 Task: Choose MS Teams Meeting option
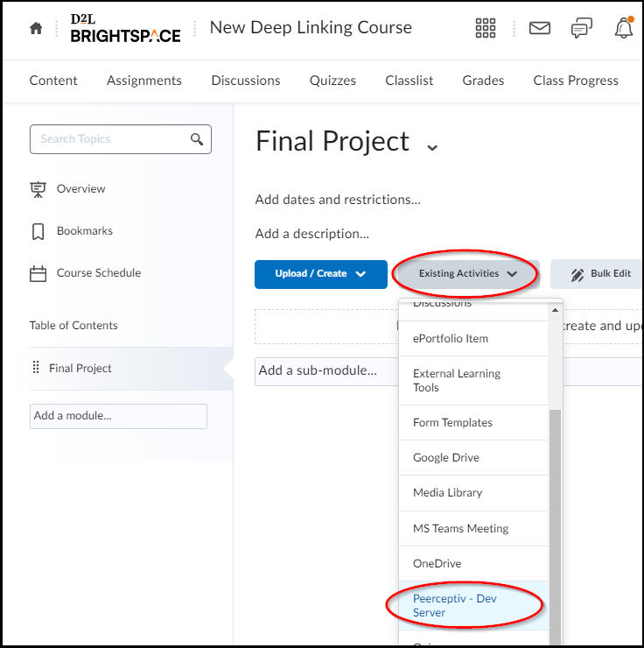pos(473,529)
